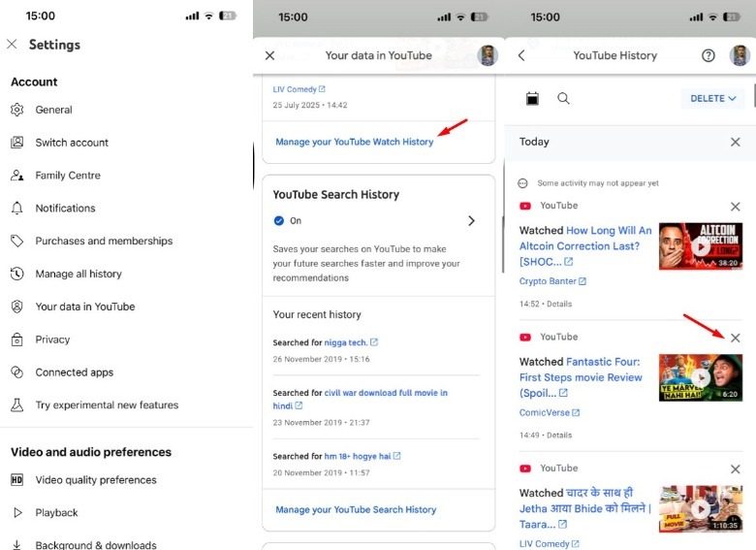Open Try experimental new features
Image resolution: width=756 pixels, height=550 pixels.
[x=126, y=404]
